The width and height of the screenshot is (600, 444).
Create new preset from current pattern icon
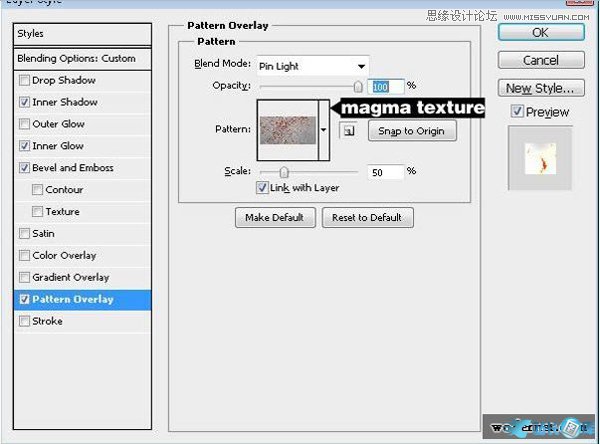pyautogui.click(x=346, y=130)
